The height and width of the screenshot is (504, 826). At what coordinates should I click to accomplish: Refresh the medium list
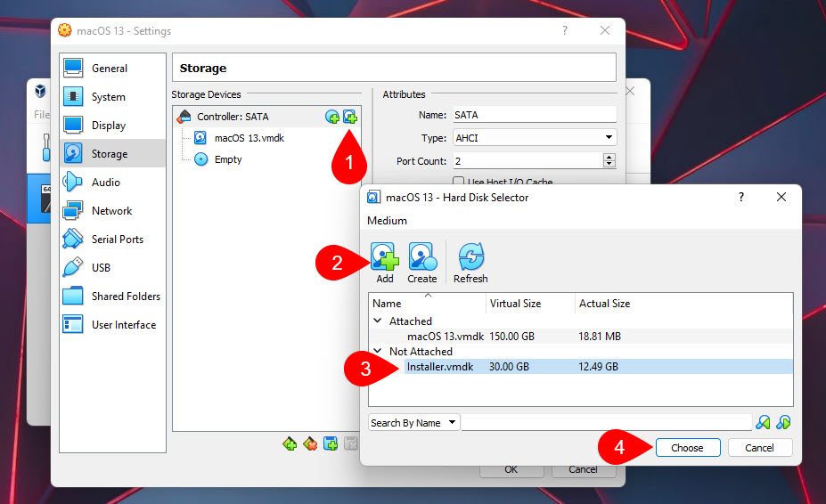(470, 263)
